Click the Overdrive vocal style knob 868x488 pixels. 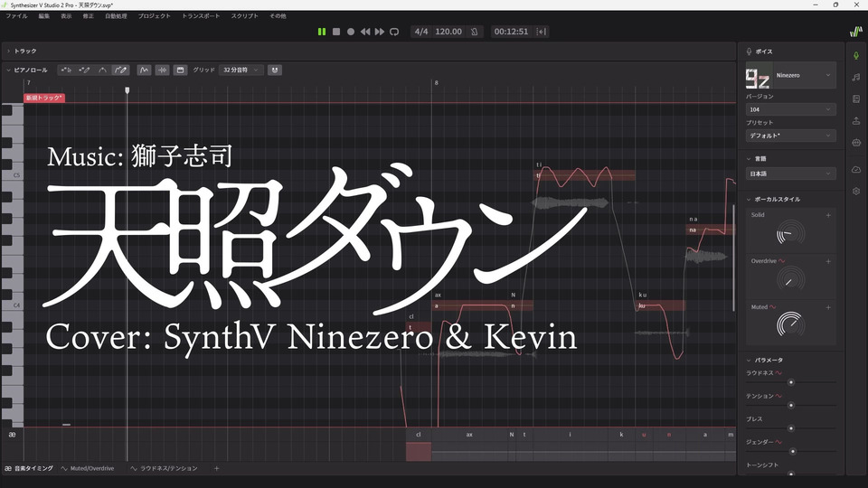pyautogui.click(x=791, y=279)
